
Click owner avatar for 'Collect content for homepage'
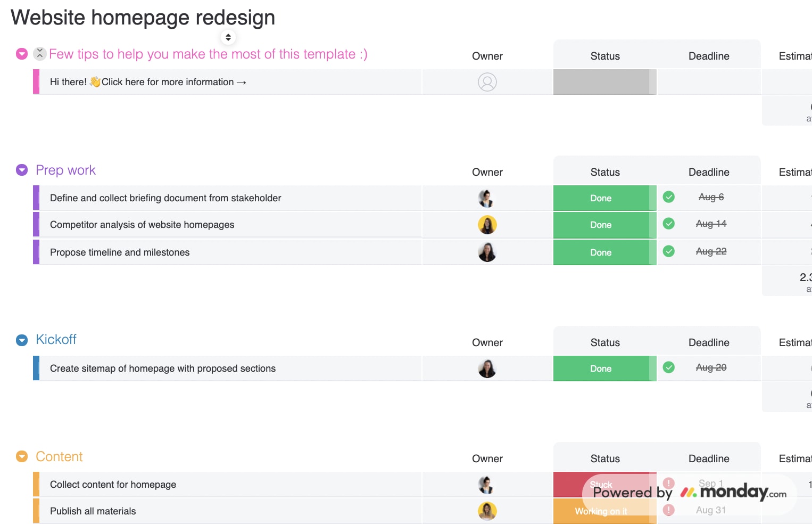[x=487, y=485]
